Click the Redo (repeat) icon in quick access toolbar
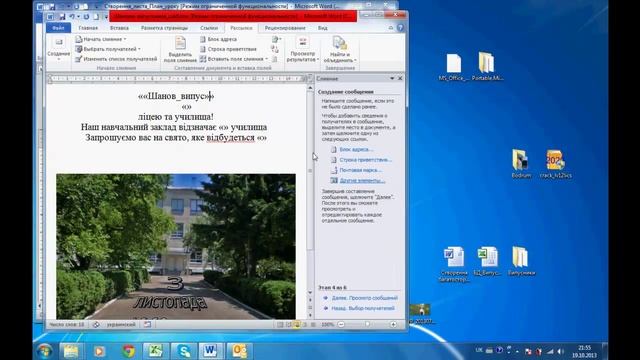 click(x=87, y=17)
